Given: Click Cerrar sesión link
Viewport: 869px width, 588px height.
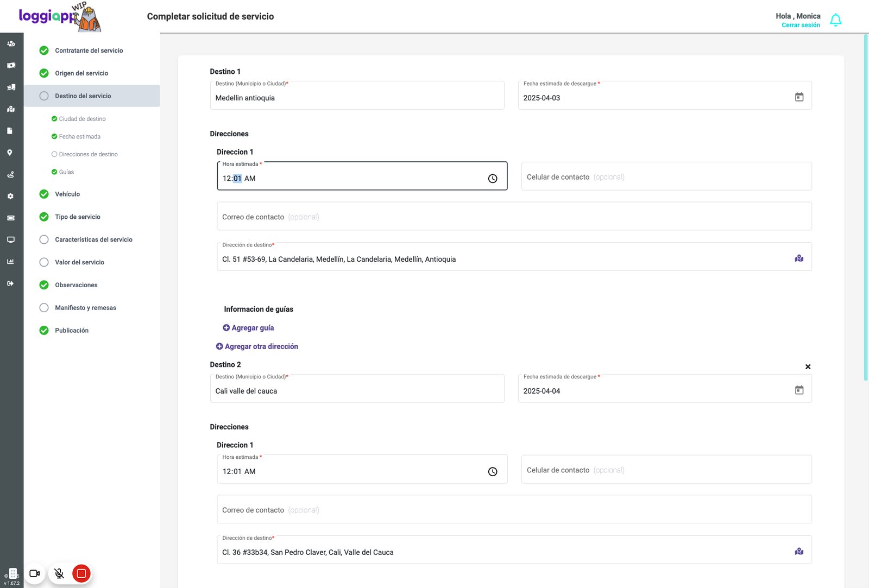Looking at the screenshot, I should [801, 26].
